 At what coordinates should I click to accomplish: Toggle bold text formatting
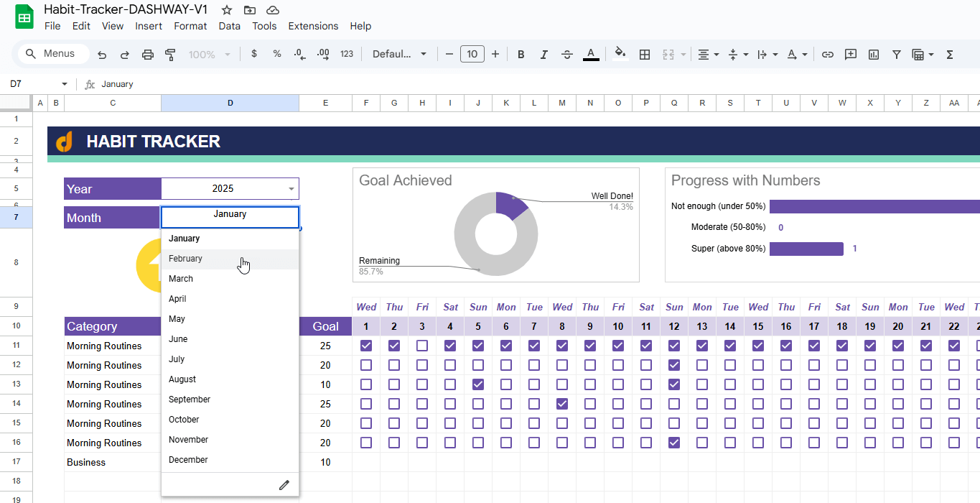tap(521, 54)
